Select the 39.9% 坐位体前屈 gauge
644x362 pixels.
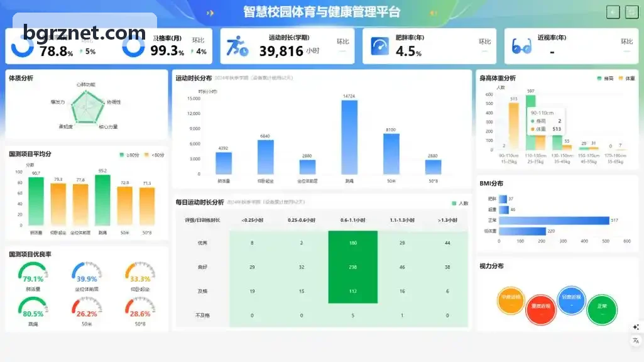tap(87, 273)
